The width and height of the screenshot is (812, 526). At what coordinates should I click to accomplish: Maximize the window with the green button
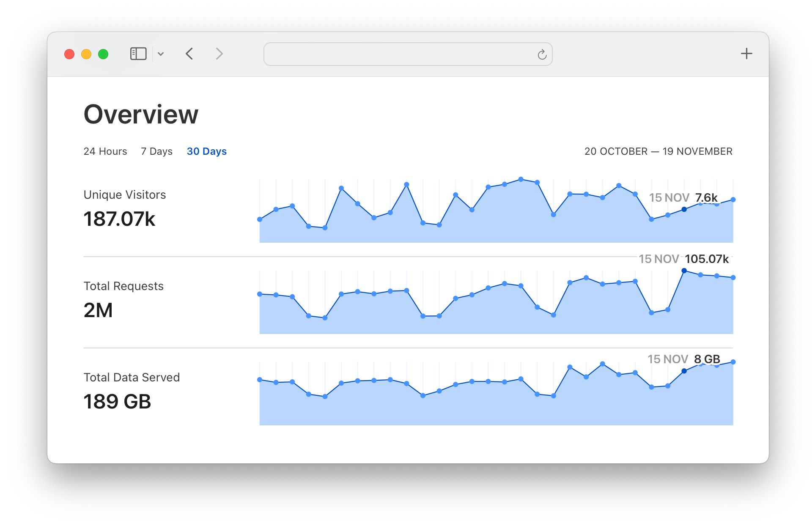pos(103,54)
